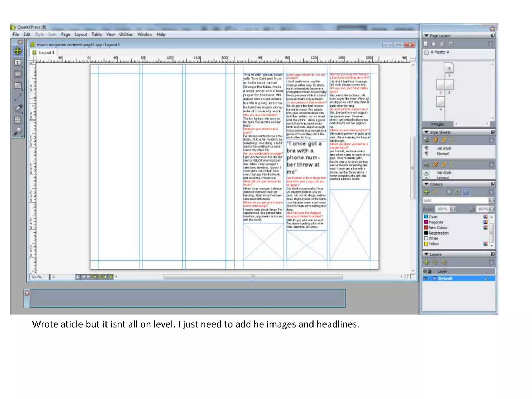Click the delete icon in Page Layout toolbar

coord(491,44)
